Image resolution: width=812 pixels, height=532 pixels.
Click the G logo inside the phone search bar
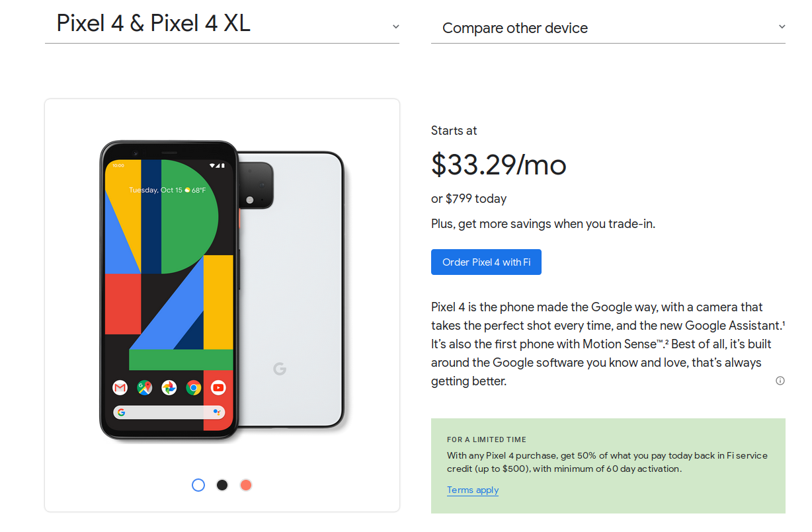coord(122,412)
